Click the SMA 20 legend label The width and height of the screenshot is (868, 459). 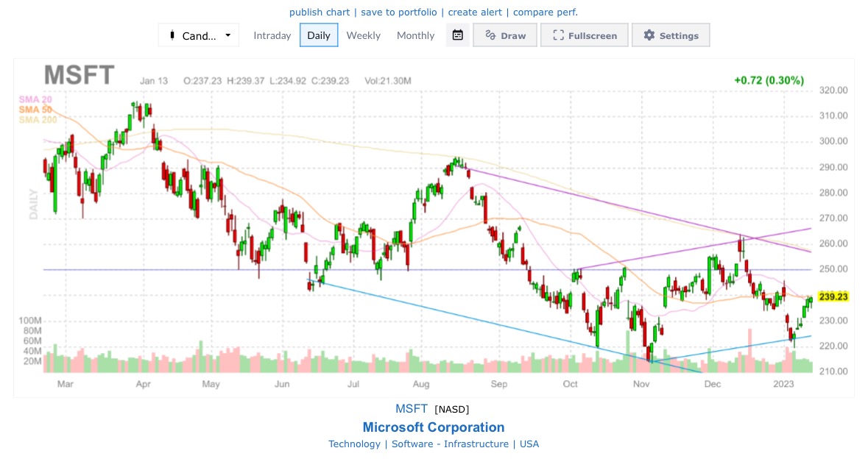35,99
